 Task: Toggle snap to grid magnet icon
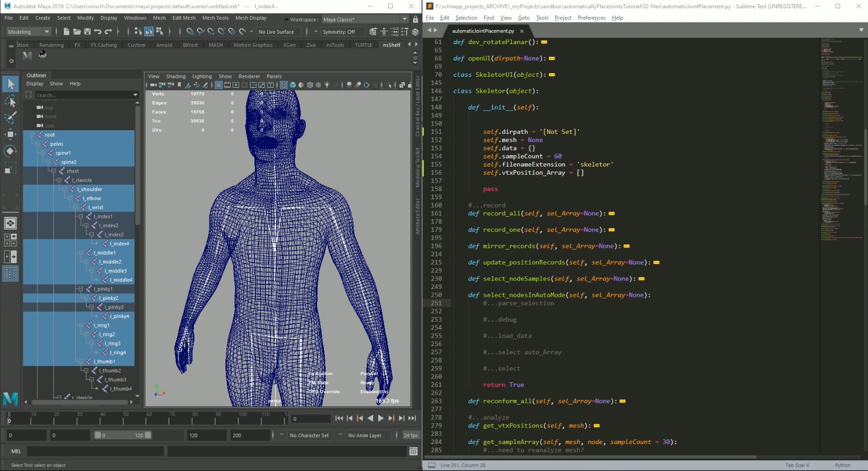pos(190,32)
